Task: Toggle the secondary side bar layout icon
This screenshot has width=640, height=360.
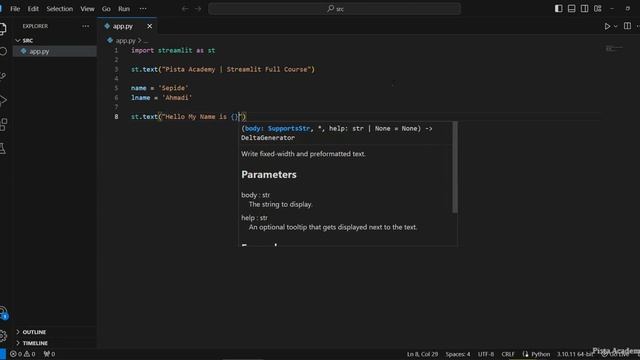Action: [x=584, y=9]
